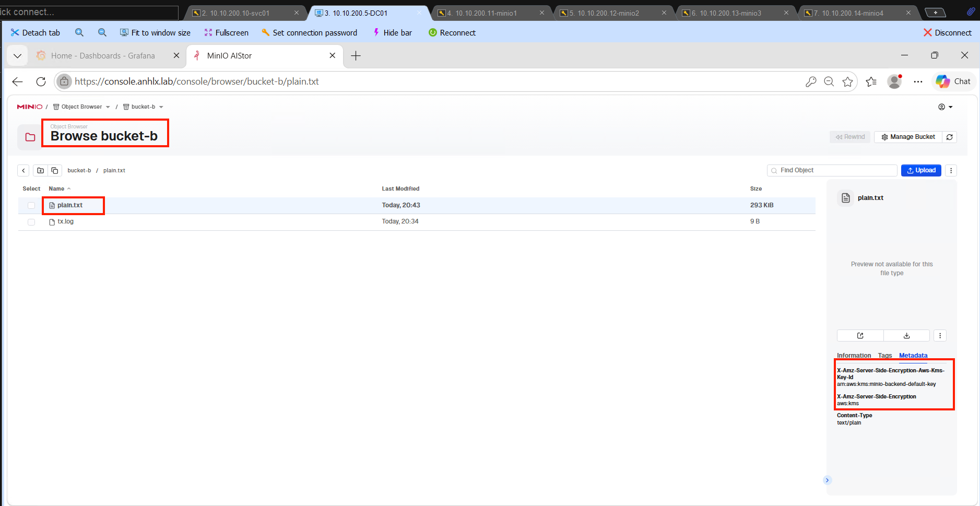Open browser tab list chevron
This screenshot has width=980, height=506.
[17, 56]
